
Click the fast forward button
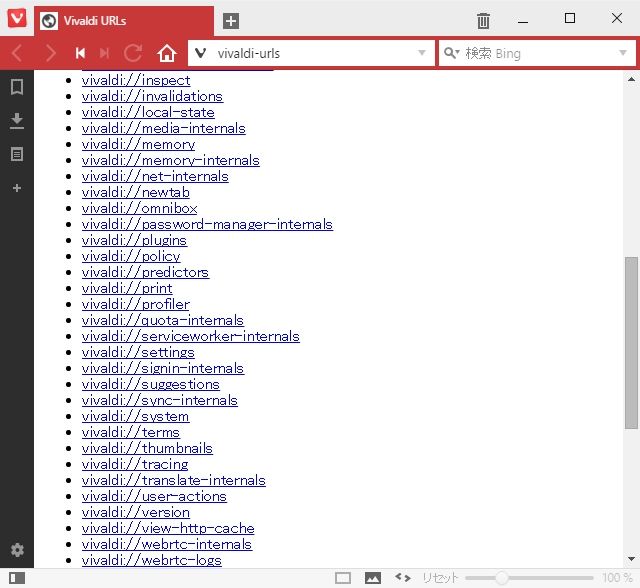pyautogui.click(x=104, y=53)
